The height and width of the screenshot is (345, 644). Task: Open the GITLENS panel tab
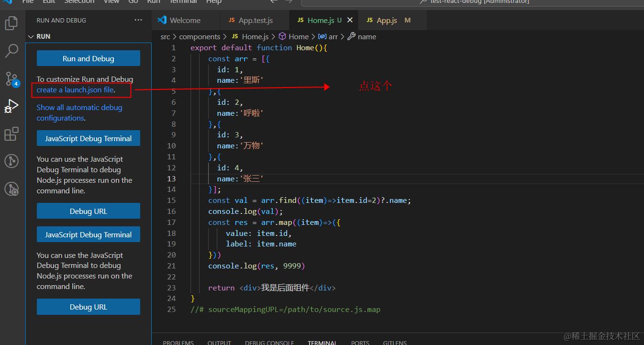coord(395,343)
